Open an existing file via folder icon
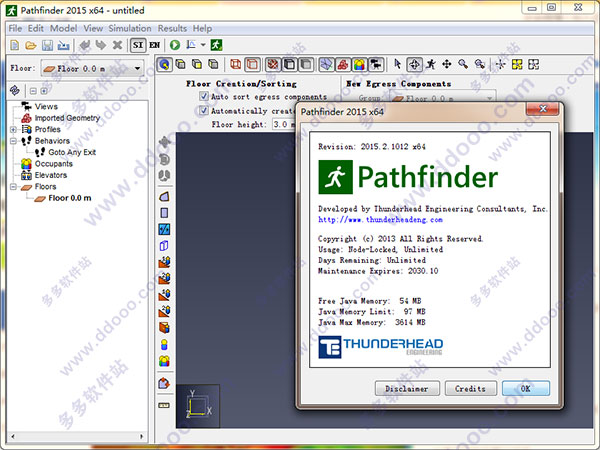The height and width of the screenshot is (450, 600). 31,45
